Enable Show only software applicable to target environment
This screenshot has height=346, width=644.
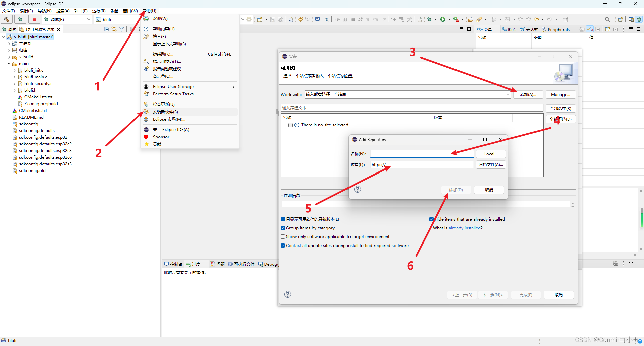pos(283,237)
